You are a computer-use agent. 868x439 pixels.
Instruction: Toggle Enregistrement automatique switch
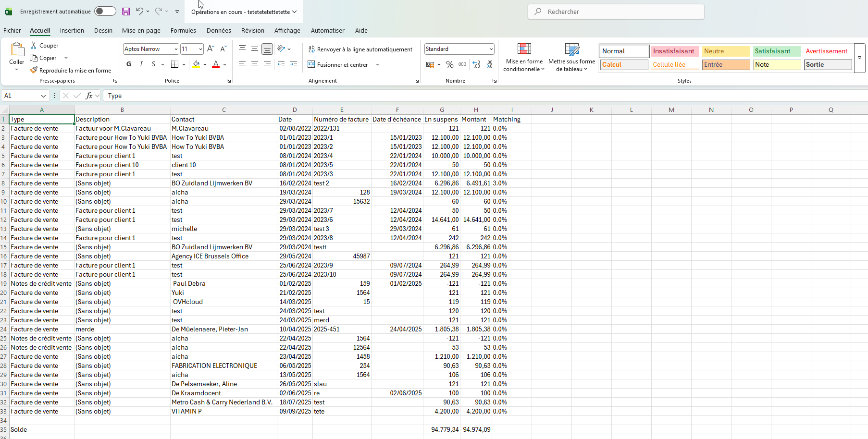tap(105, 12)
